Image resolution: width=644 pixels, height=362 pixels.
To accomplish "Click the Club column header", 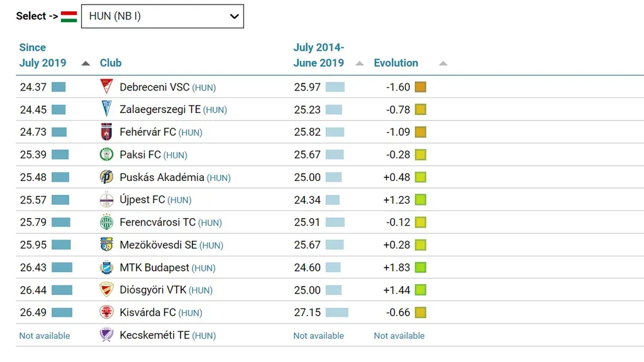I will 111,63.
